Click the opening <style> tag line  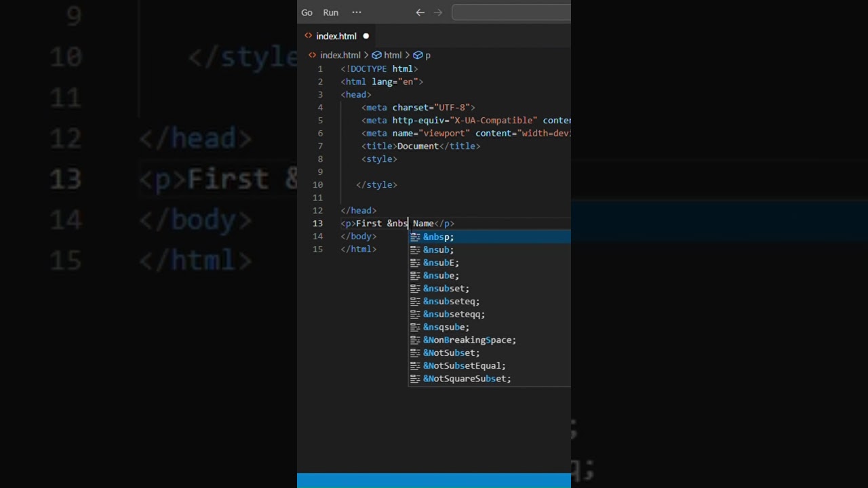click(379, 159)
